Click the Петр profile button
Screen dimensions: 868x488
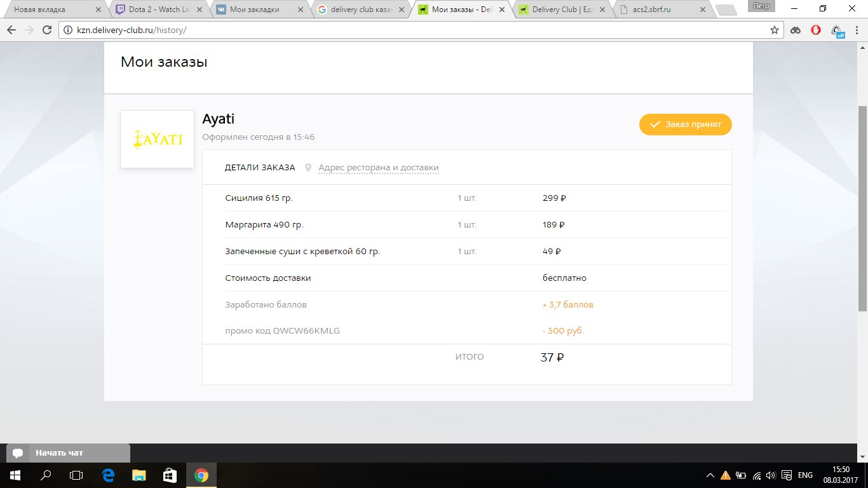pos(761,4)
